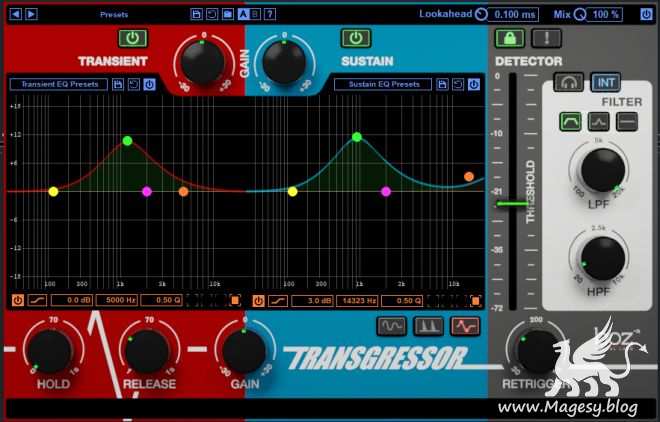Click the top bar reset arrow icon
The height and width of the screenshot is (422, 660).
coord(212,14)
